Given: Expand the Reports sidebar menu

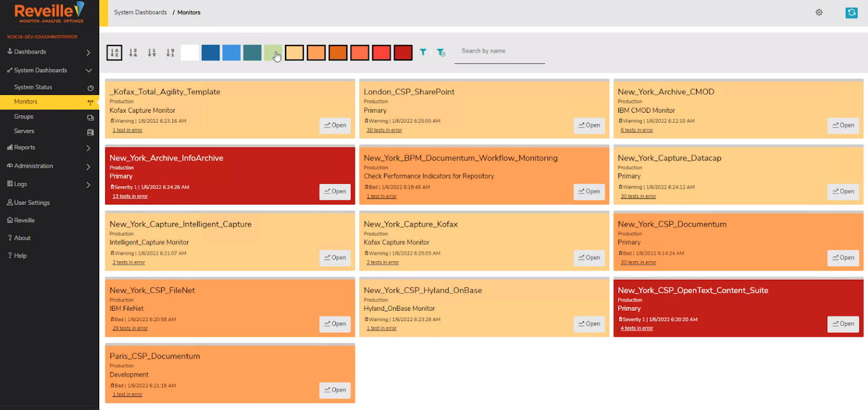Looking at the screenshot, I should (x=49, y=148).
